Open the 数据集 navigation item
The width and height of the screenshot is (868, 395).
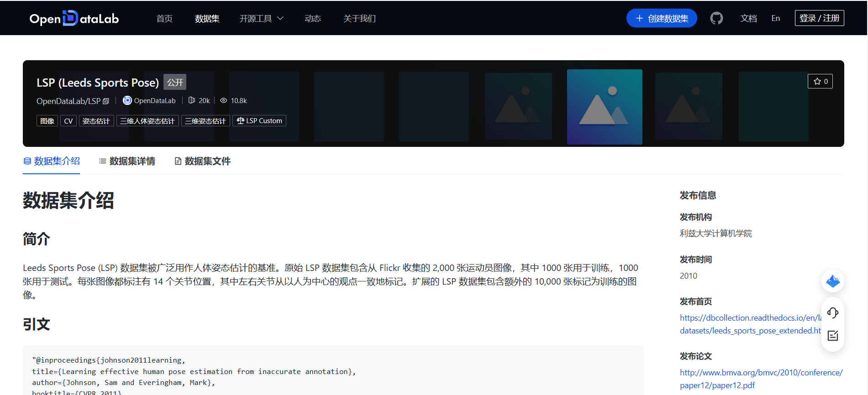pyautogui.click(x=207, y=18)
